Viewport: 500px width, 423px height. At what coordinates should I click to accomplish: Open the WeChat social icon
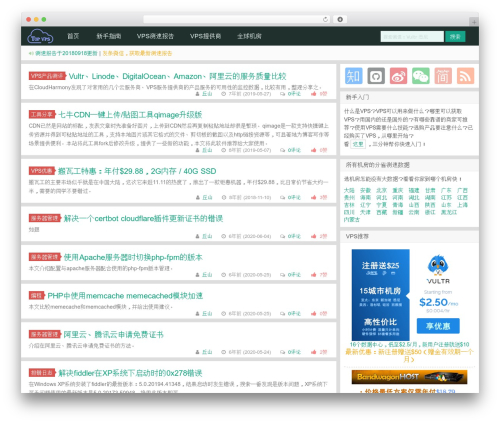pyautogui.click(x=421, y=76)
